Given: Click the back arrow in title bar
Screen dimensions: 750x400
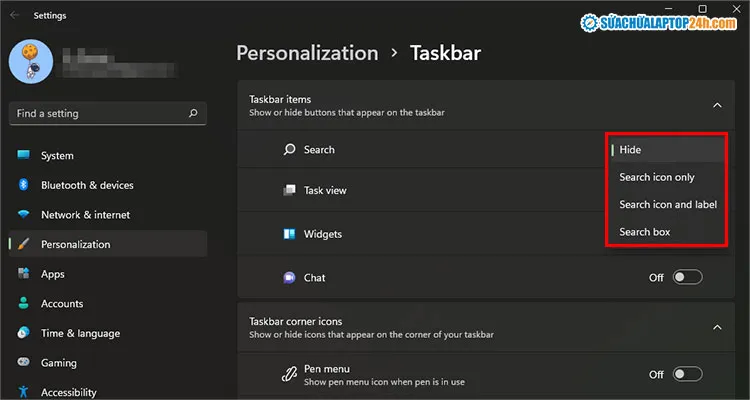Looking at the screenshot, I should 14,16.
